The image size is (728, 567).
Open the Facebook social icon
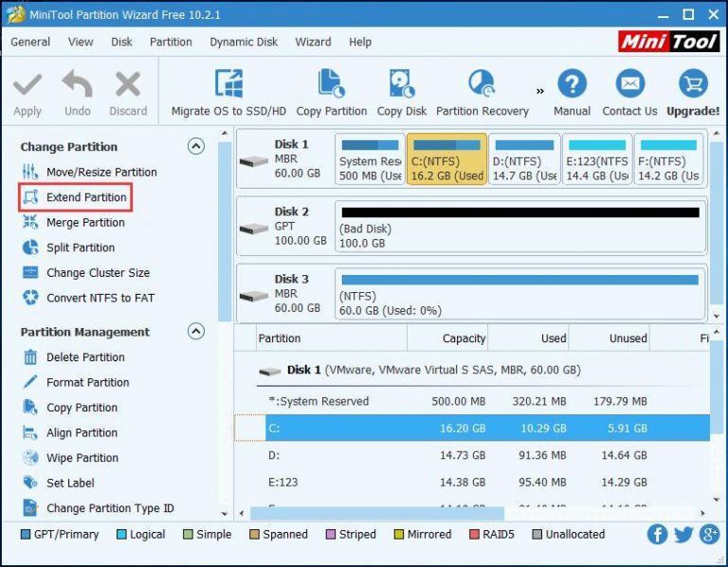click(x=657, y=534)
